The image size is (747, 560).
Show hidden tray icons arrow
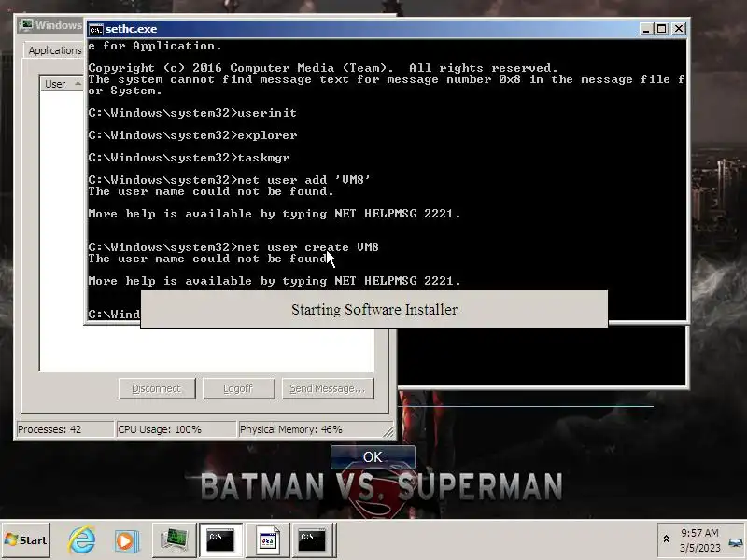click(x=666, y=539)
